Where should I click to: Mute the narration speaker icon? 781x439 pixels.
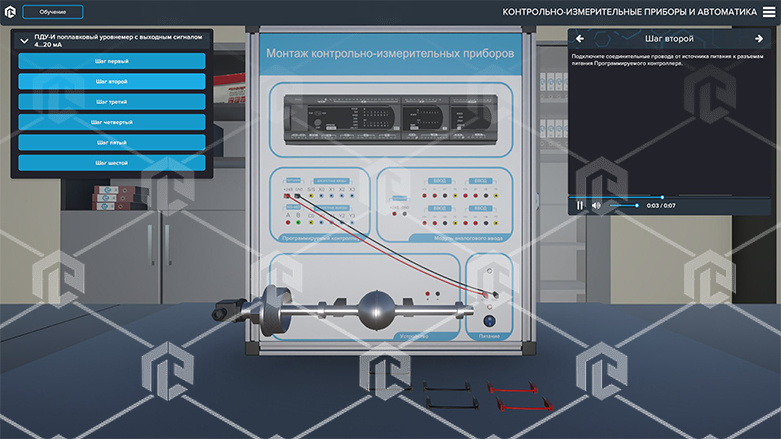click(596, 205)
